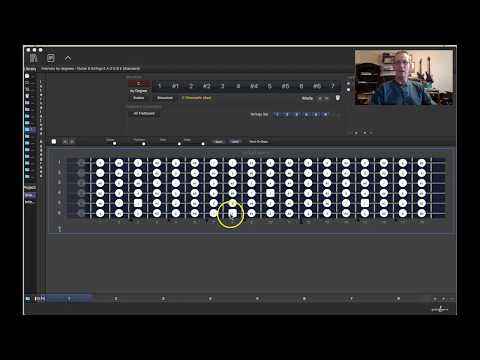This screenshot has height=360, width=480.
Task: Select the Structure button
Action: 165,98
